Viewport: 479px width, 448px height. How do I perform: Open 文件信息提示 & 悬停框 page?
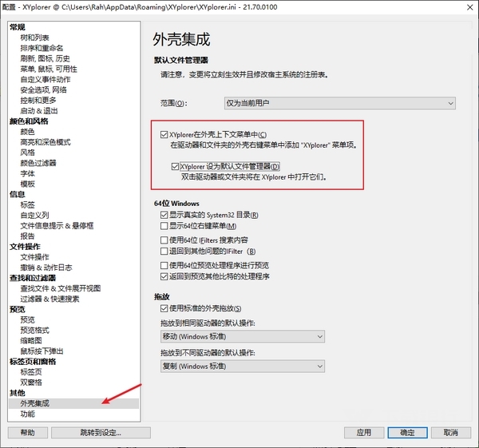[x=57, y=225]
